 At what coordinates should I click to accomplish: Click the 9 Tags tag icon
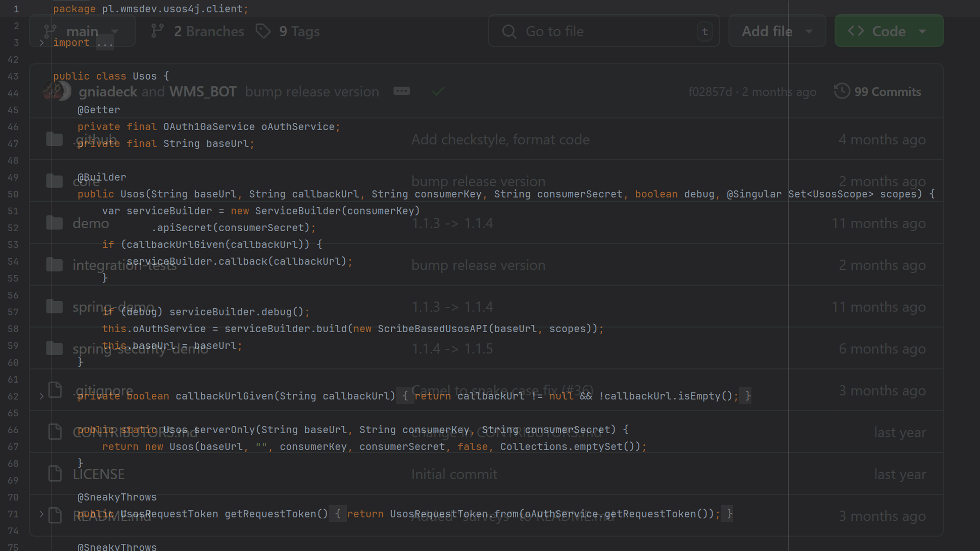[263, 31]
